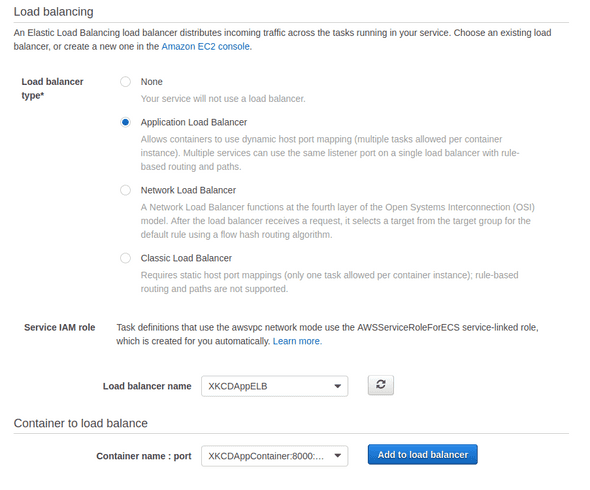The image size is (590, 490).
Task: Click the Load balancer type label
Action: 52,88
